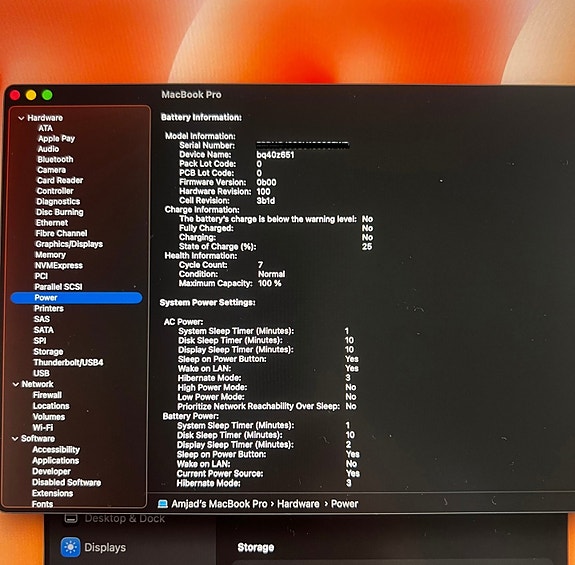Viewport: 575px width, 565px height.
Task: Click the Device Name value bq40z651
Action: [x=275, y=155]
